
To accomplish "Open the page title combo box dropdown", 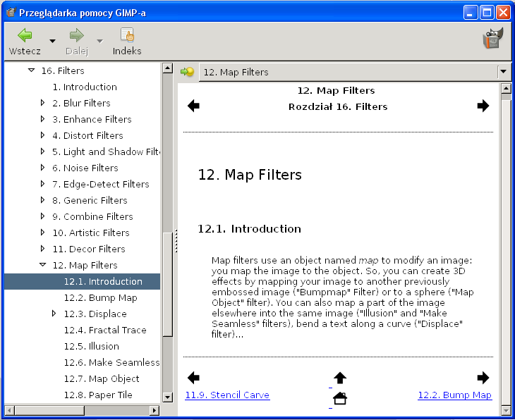I will tap(503, 71).
